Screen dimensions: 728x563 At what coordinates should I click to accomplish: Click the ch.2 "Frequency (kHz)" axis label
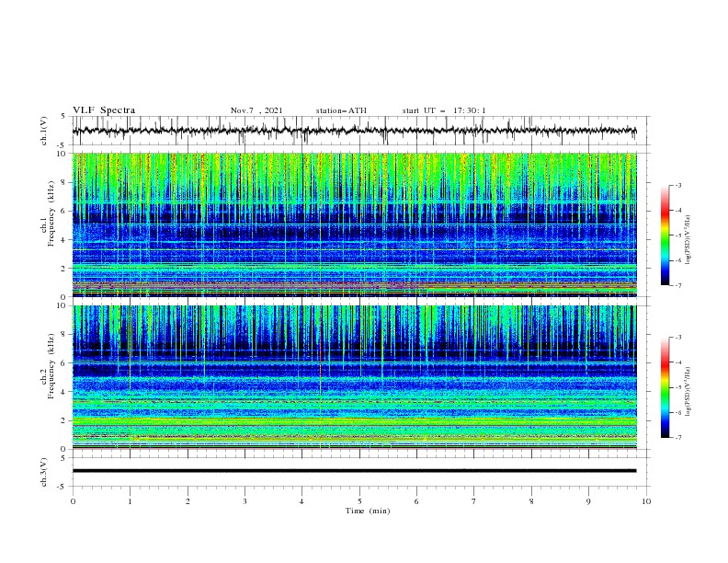coord(51,366)
